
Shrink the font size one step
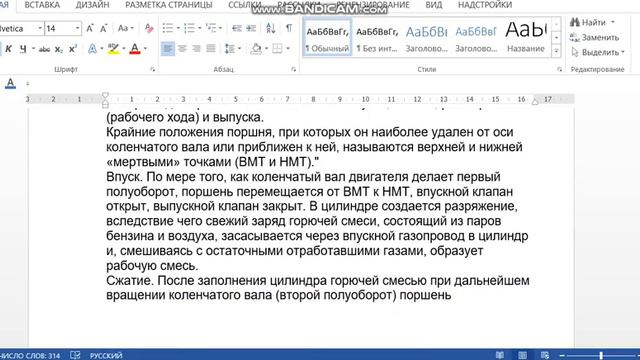[x=104, y=28]
